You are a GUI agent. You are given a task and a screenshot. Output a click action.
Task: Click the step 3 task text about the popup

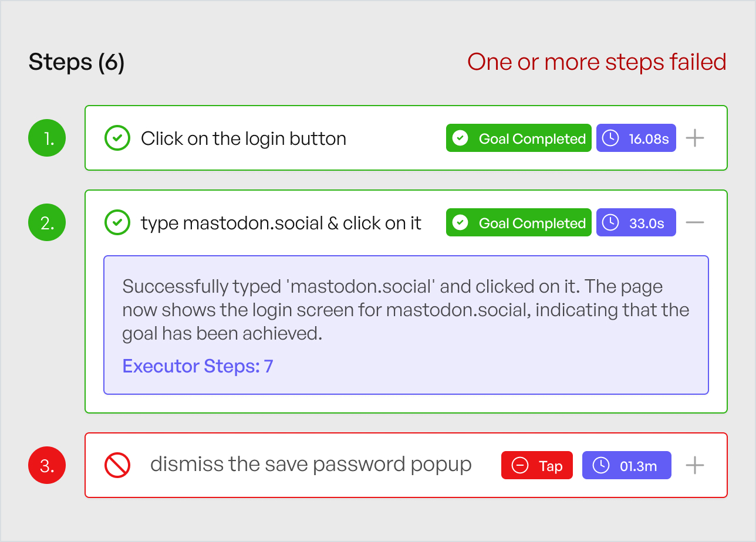pyautogui.click(x=312, y=464)
